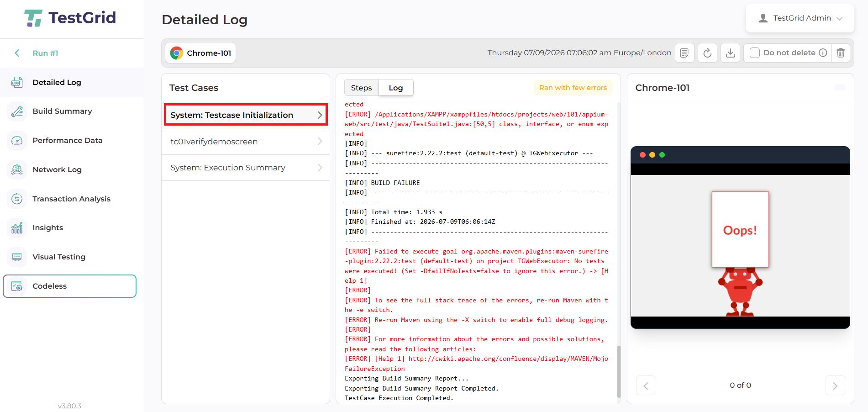Screen dimensions: 868x412
Task: Open the log document icon in toolbar
Action: pyautogui.click(x=684, y=53)
